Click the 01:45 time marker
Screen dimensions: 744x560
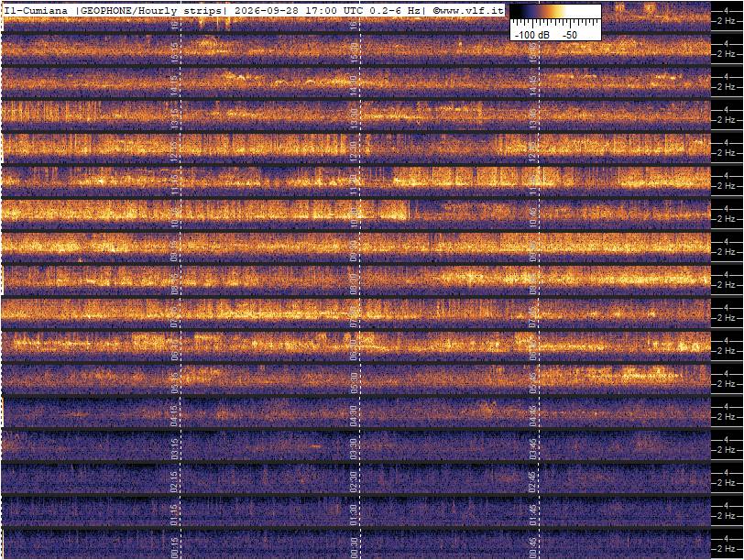533,514
